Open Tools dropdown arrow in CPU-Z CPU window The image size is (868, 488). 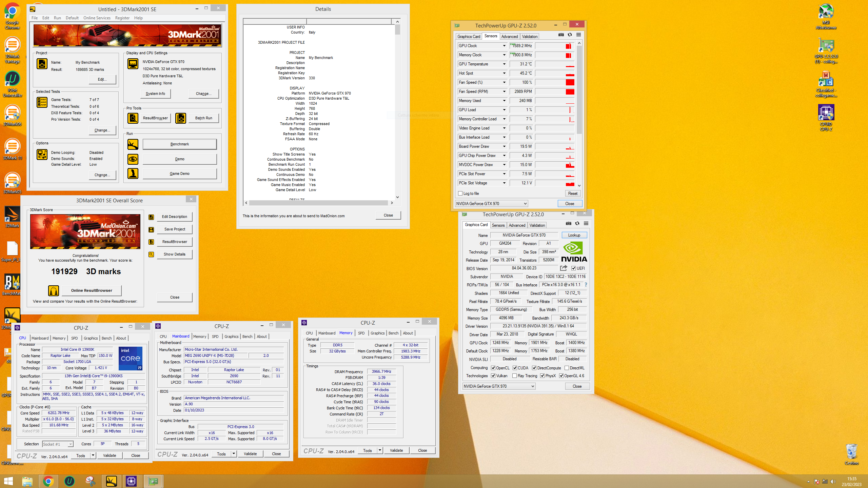[93, 456]
